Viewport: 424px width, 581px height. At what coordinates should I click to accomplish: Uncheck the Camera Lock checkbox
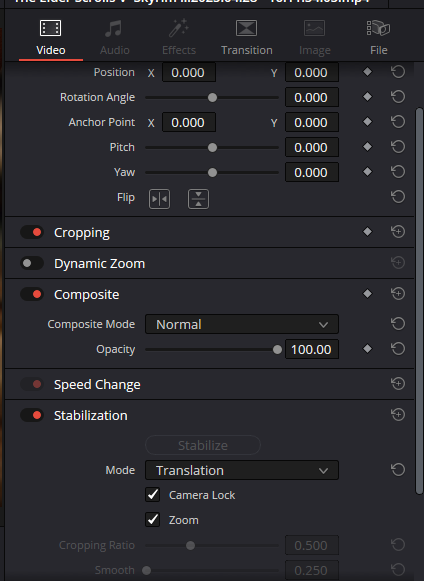152,495
